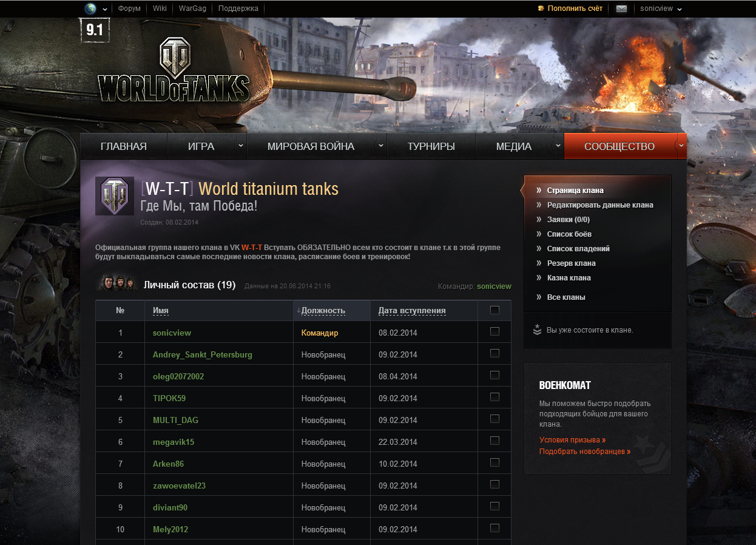
Task: Click the rank chevrons icon near clan status
Action: point(537,330)
